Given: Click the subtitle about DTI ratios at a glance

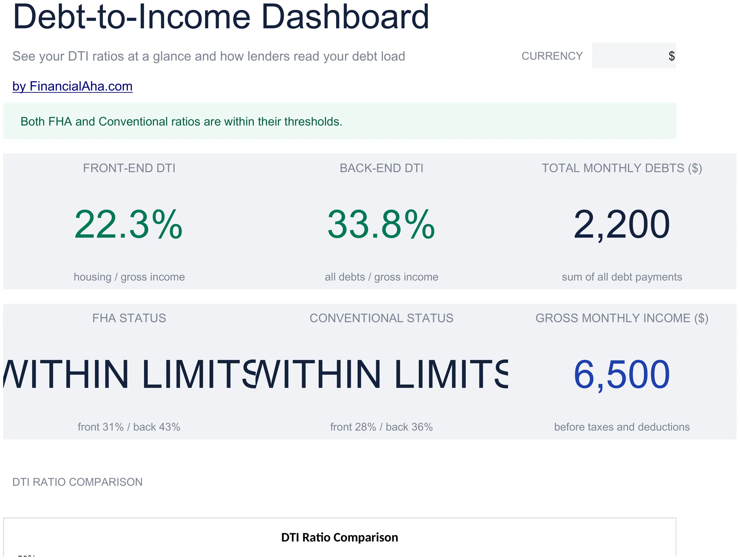Looking at the screenshot, I should tap(208, 56).
